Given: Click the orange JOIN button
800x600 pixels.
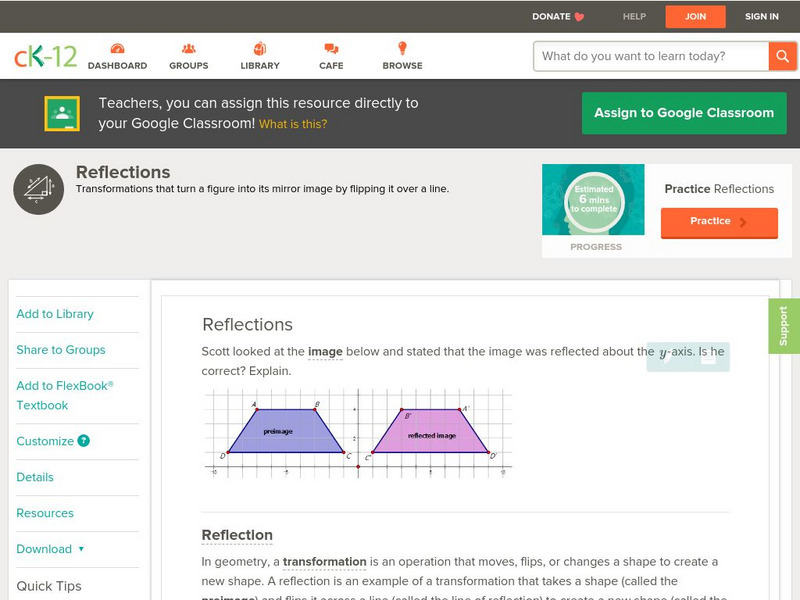Looking at the screenshot, I should [695, 17].
